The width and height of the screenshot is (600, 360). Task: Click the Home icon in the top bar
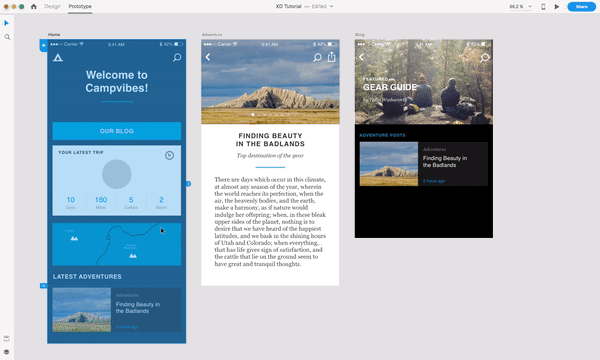(x=34, y=7)
